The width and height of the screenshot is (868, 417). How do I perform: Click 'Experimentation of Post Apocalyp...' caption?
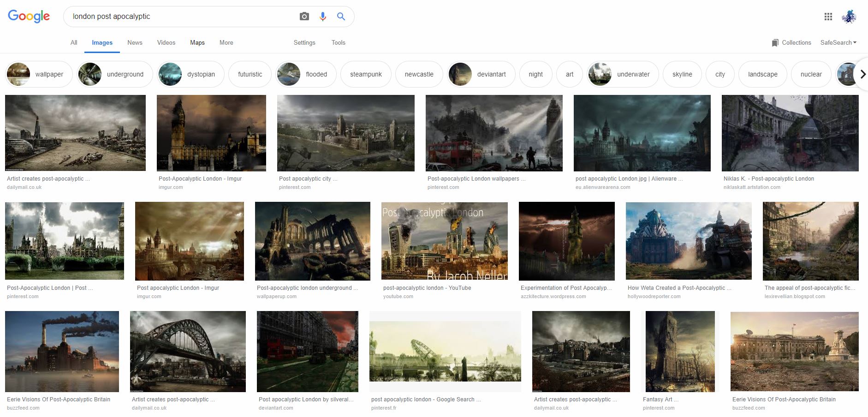tap(566, 288)
